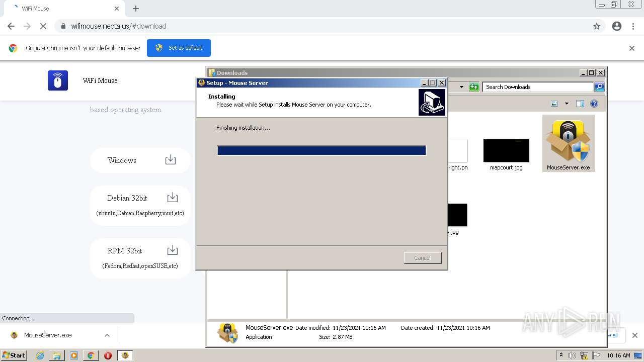
Task: Click the Set as default button
Action: pyautogui.click(x=179, y=48)
